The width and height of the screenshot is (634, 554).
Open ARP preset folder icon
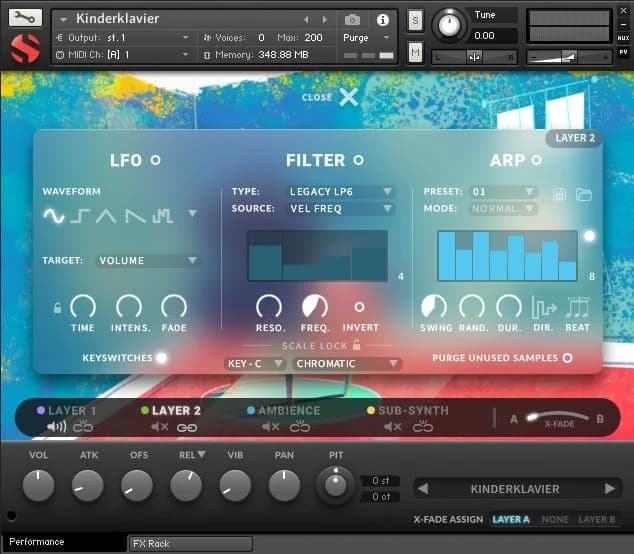584,193
